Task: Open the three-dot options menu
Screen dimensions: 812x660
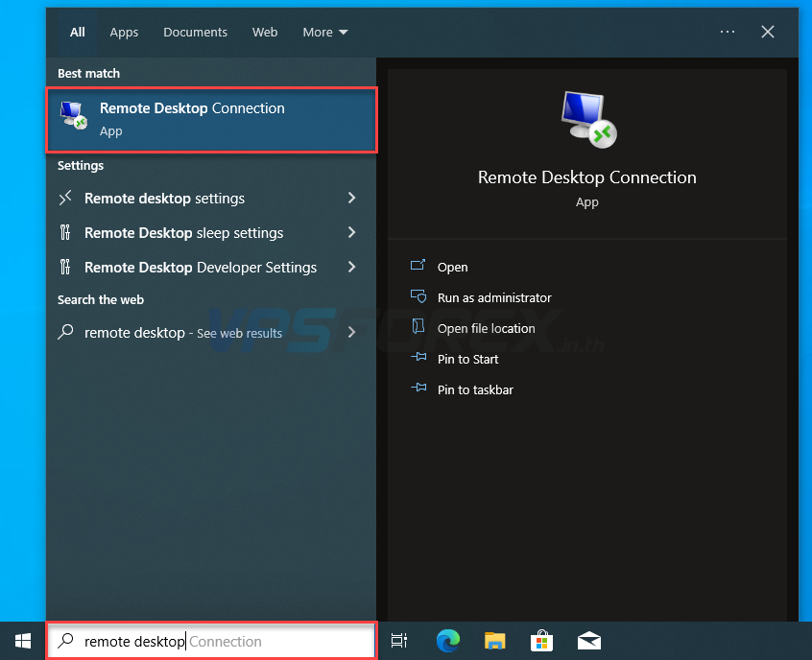Action: coord(728,32)
